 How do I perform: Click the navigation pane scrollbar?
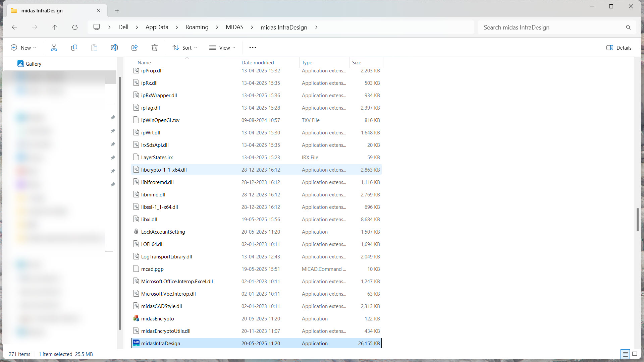[x=120, y=203]
